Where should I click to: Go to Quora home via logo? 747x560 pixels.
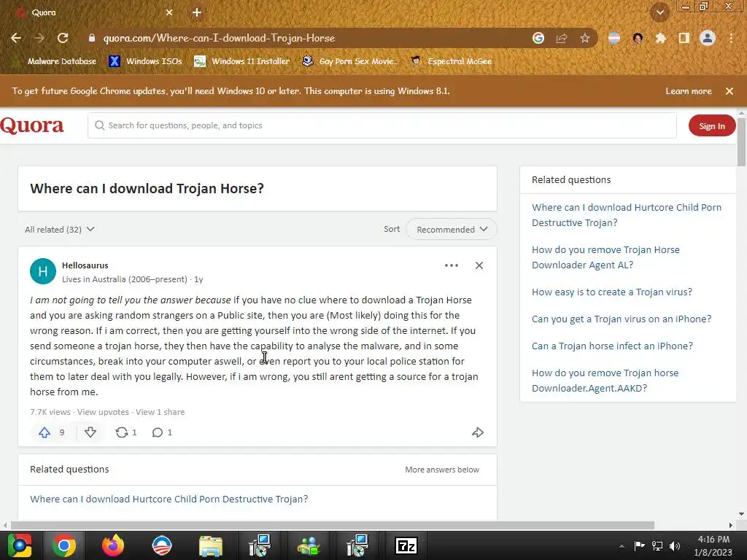(32, 125)
